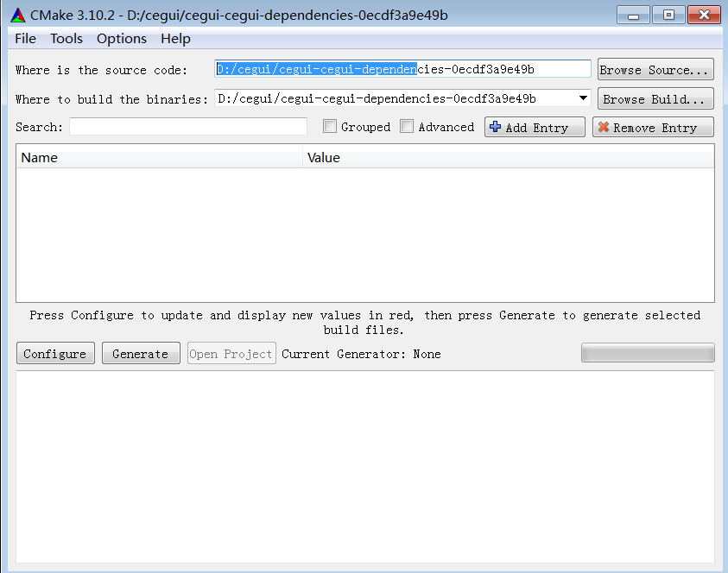Open the Help menu
The image size is (728, 573).
coord(175,39)
